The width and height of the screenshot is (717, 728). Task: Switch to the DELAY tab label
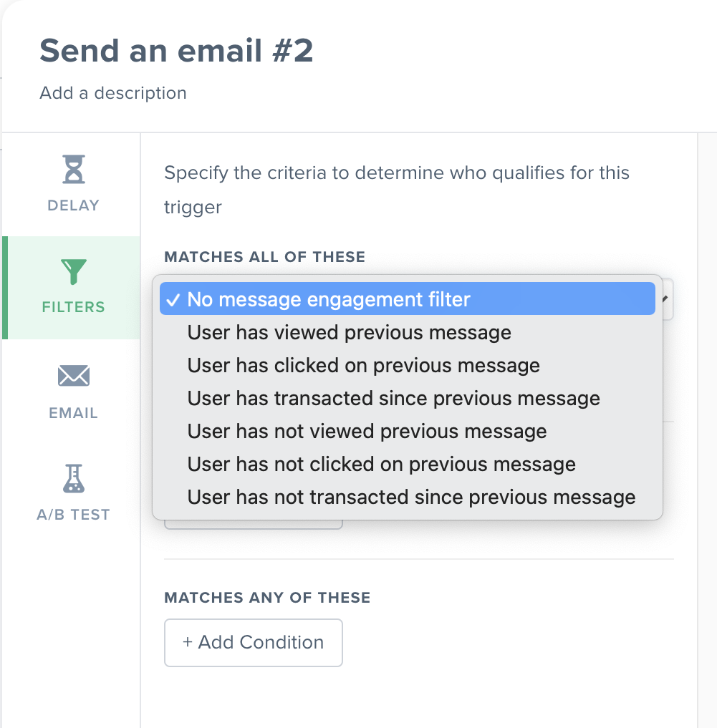tap(74, 205)
